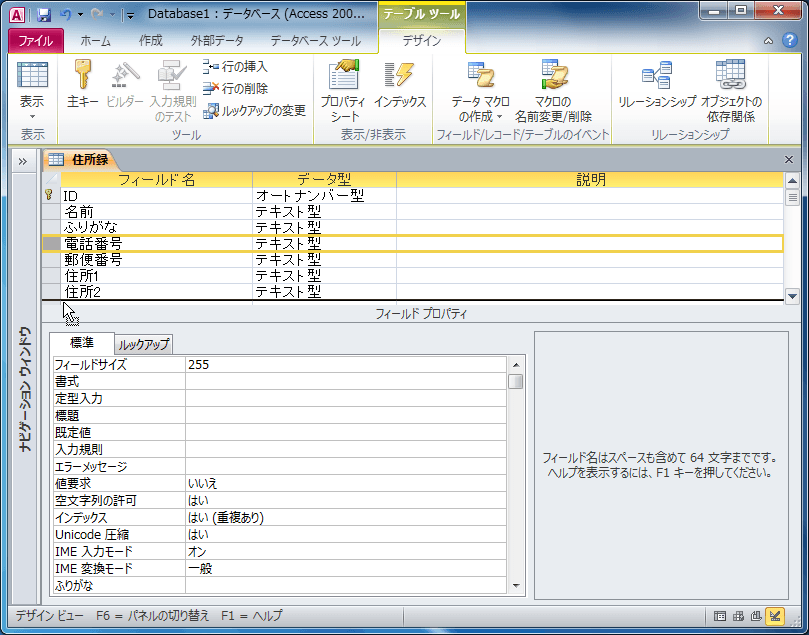Screen dimensions: 809x635
Task: Switch to PivotTable view in status bar
Action: click(738, 616)
